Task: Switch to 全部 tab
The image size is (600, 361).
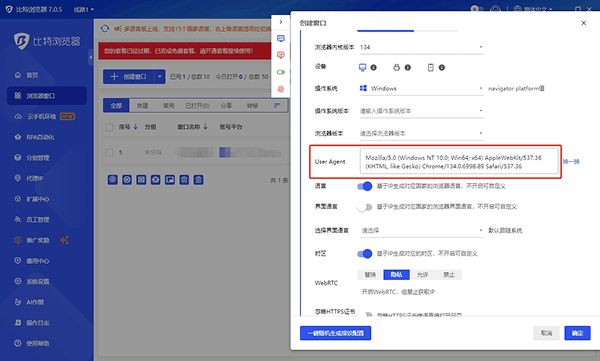Action: click(116, 106)
